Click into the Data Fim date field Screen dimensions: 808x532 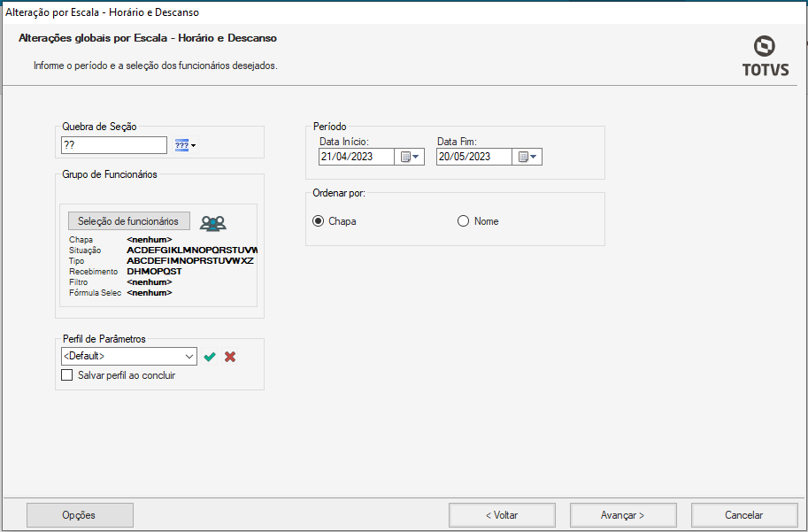pyautogui.click(x=473, y=157)
